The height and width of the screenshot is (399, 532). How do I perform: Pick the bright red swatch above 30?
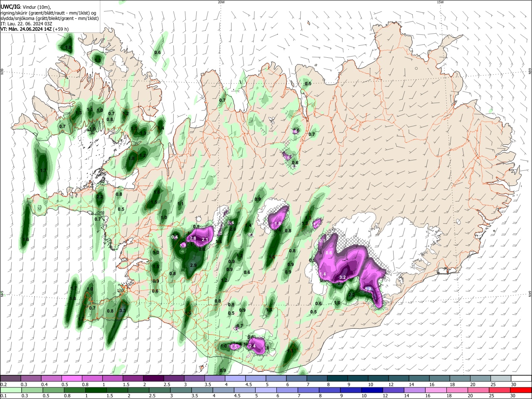521,390
